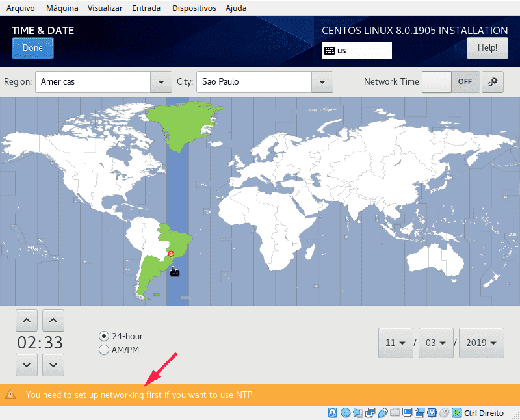Click the hard disk activity status icon
The width and height of the screenshot is (520, 420).
[x=333, y=413]
